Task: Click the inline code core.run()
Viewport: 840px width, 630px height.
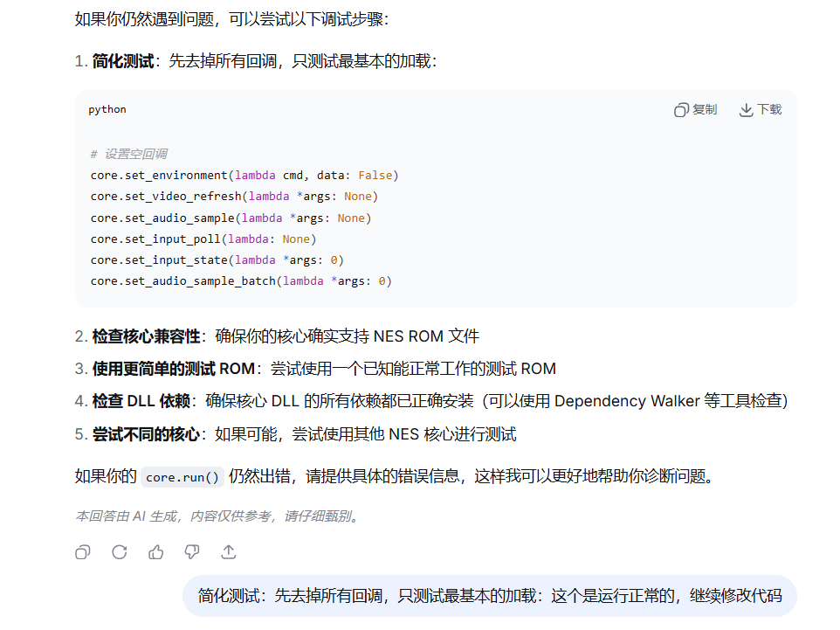Action: point(182,477)
